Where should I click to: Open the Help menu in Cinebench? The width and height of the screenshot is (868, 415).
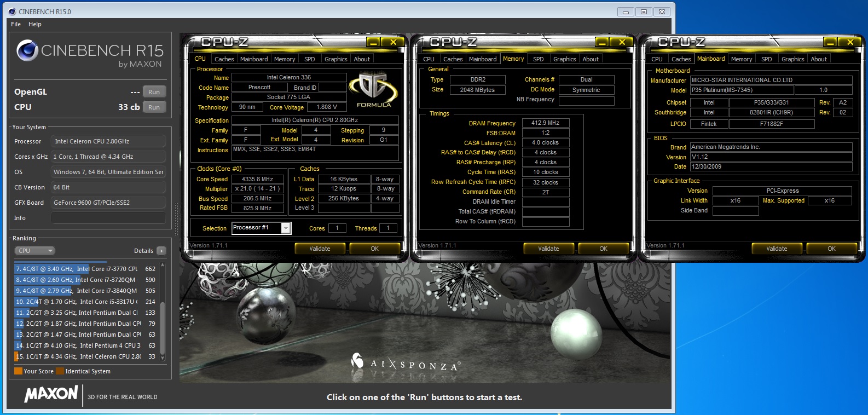35,24
